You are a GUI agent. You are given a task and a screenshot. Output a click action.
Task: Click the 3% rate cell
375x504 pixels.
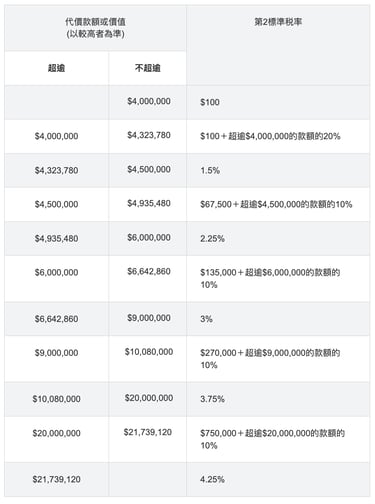278,319
